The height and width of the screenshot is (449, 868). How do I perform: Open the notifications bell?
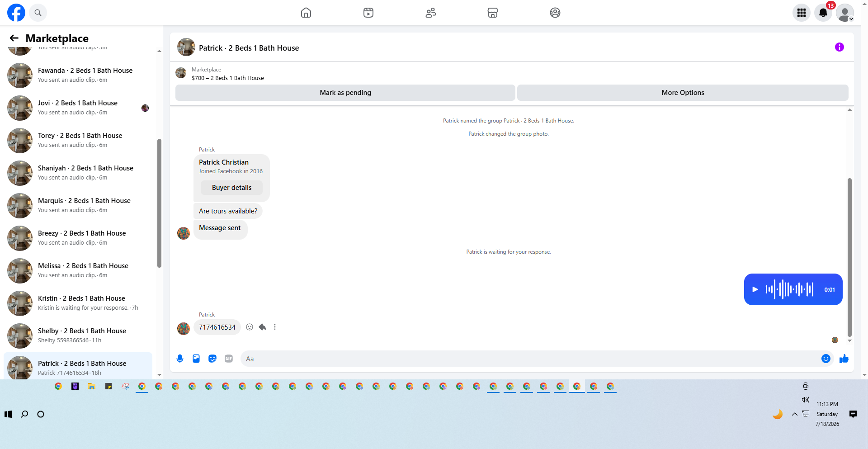pos(823,13)
